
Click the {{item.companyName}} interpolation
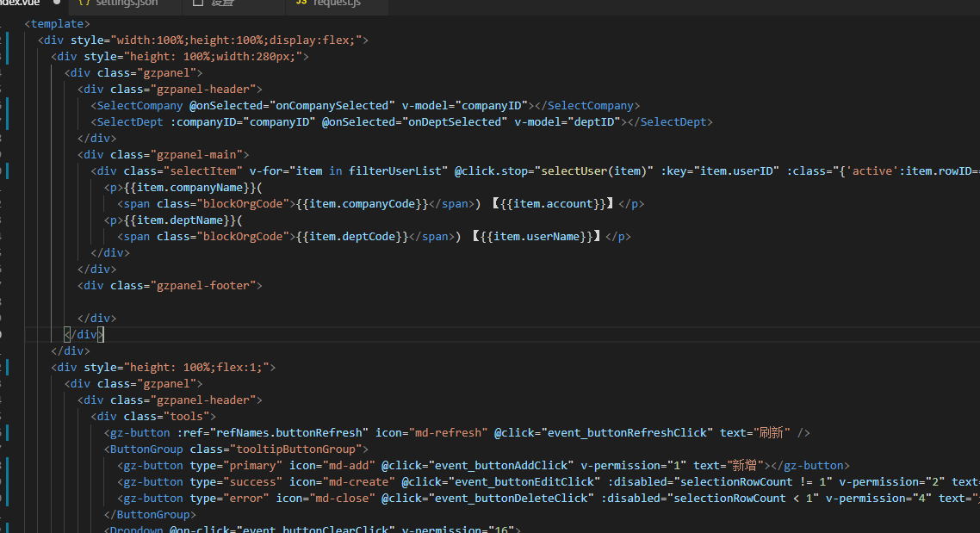point(190,188)
